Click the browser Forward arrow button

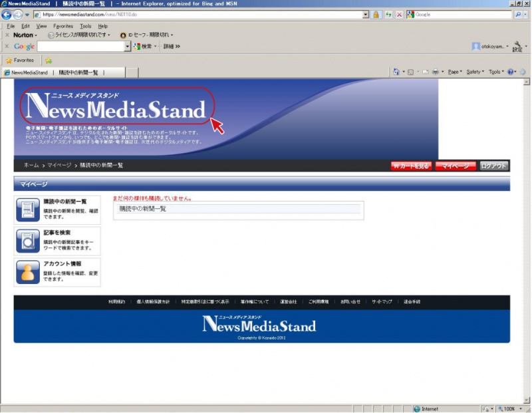[x=18, y=15]
